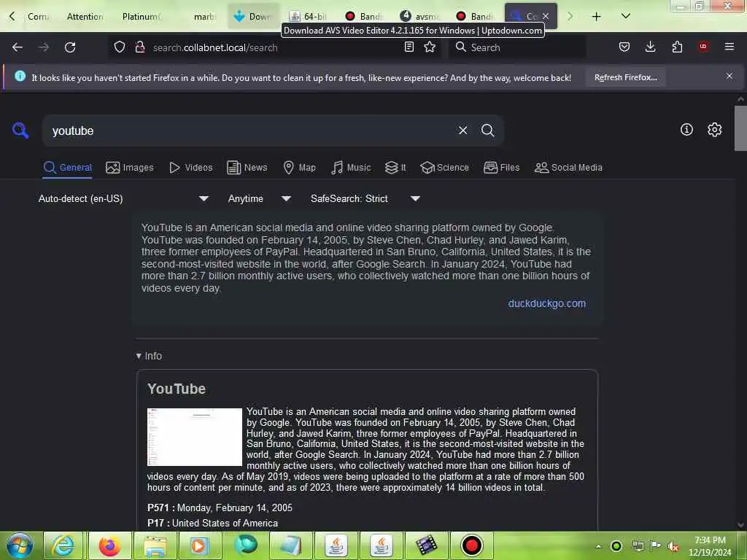
Task: Focus the Firefox Search box
Action: (x=517, y=47)
